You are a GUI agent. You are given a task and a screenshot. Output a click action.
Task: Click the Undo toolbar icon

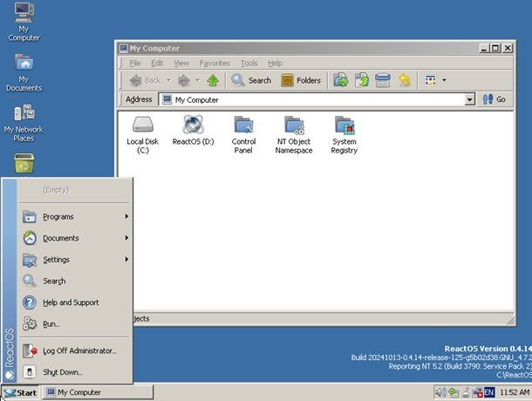point(404,80)
